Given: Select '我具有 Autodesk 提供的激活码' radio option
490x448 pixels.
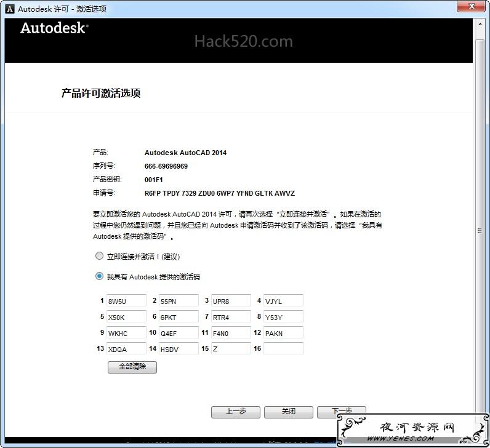Looking at the screenshot, I should tap(99, 276).
